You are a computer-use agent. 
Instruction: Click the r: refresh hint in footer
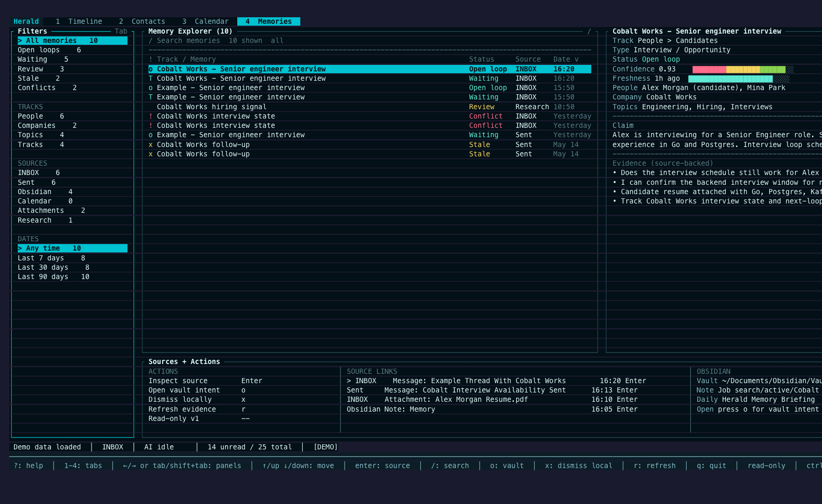coord(654,466)
